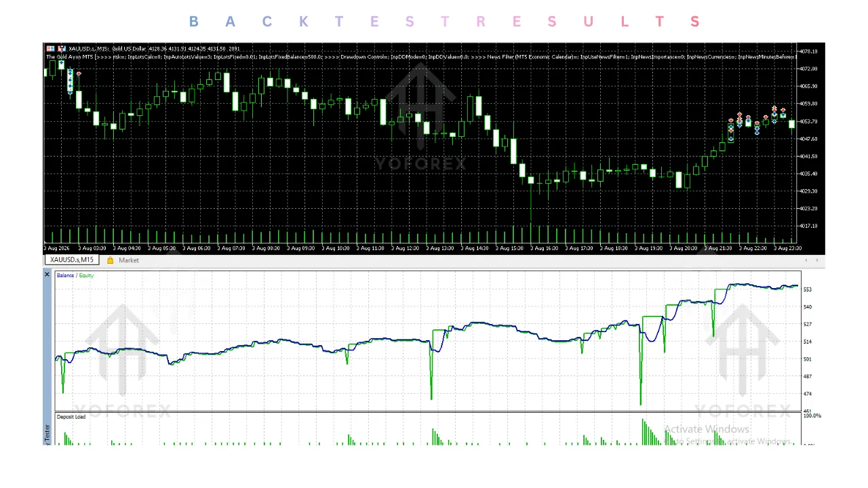Click the Balance legend label

click(66, 276)
